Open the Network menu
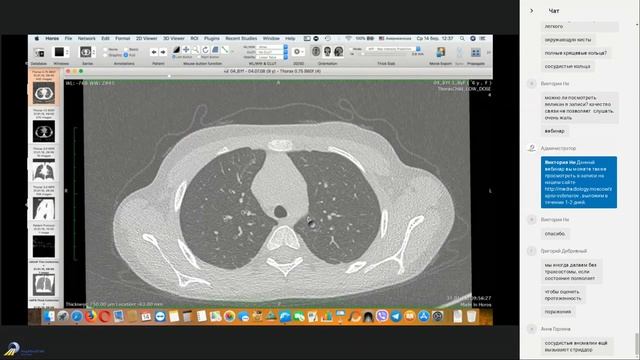Viewport: 640px width, 360px height. [x=87, y=38]
